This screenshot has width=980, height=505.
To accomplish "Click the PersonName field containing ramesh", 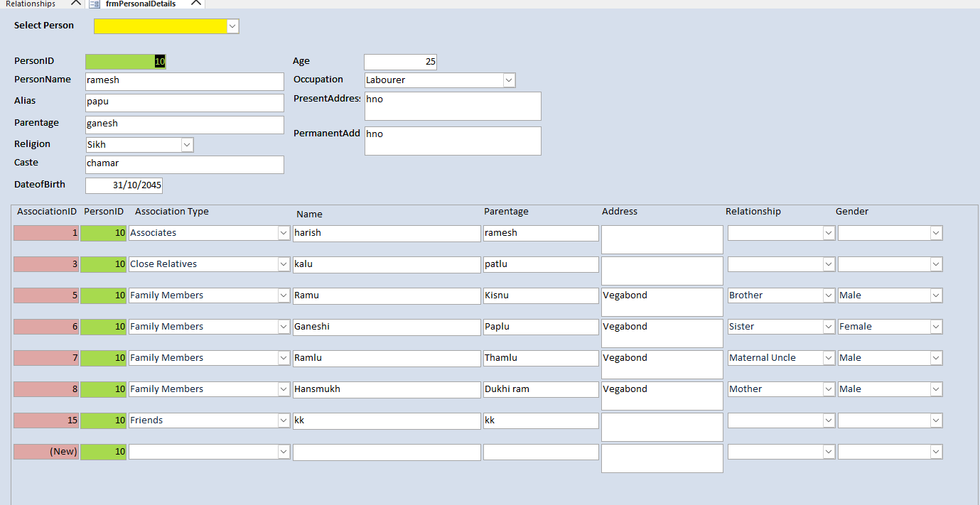I will tap(184, 81).
